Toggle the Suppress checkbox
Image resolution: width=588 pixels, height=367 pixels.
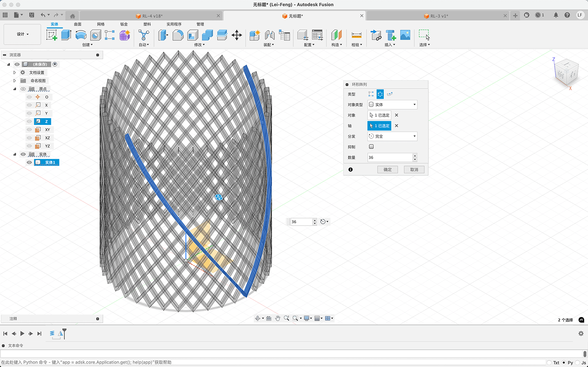pyautogui.click(x=371, y=146)
